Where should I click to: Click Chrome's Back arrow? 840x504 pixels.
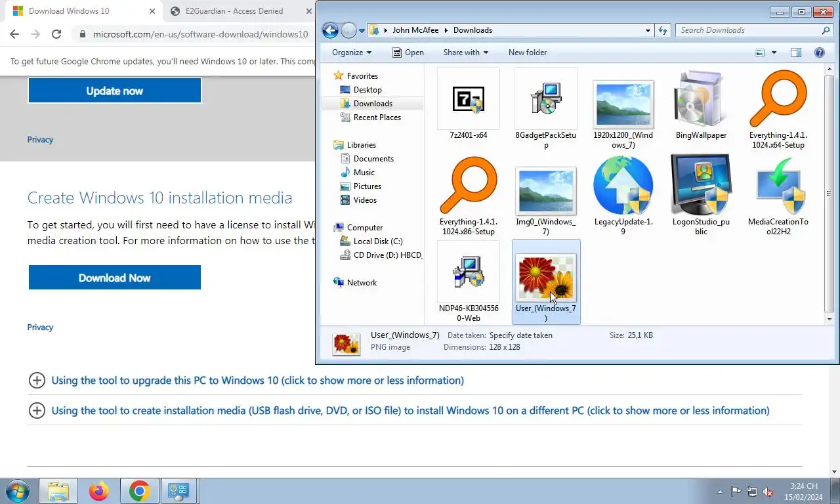click(14, 34)
